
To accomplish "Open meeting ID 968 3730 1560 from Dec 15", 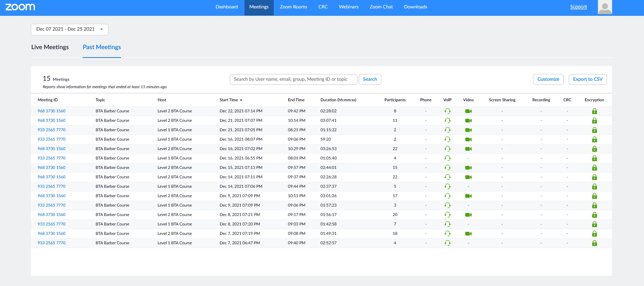I will (x=51, y=168).
